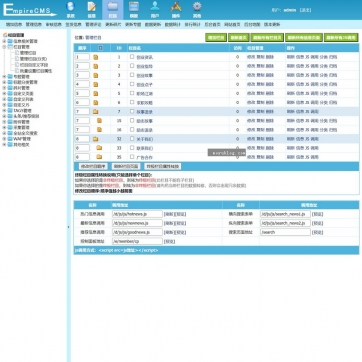Open the 信息 (Info) pencil icon
The image size is (362, 362).
click(92, 10)
